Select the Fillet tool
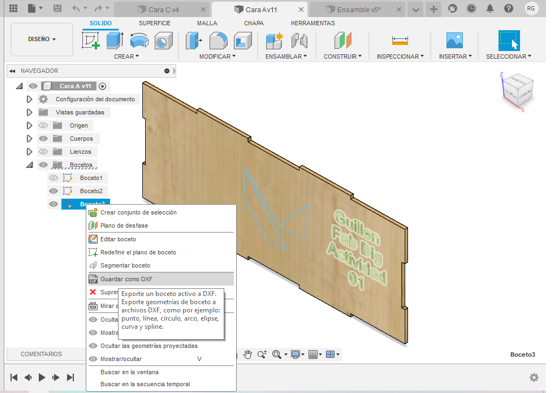The width and height of the screenshot is (555, 393). pyautogui.click(x=218, y=40)
